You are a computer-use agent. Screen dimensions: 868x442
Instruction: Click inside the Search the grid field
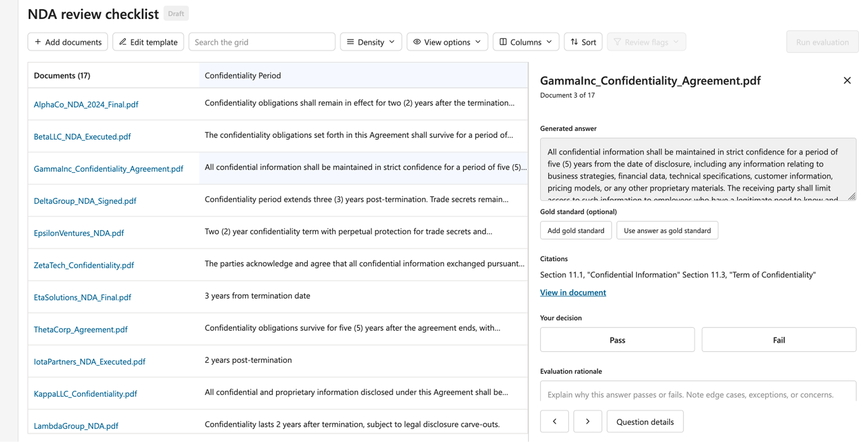coord(261,42)
